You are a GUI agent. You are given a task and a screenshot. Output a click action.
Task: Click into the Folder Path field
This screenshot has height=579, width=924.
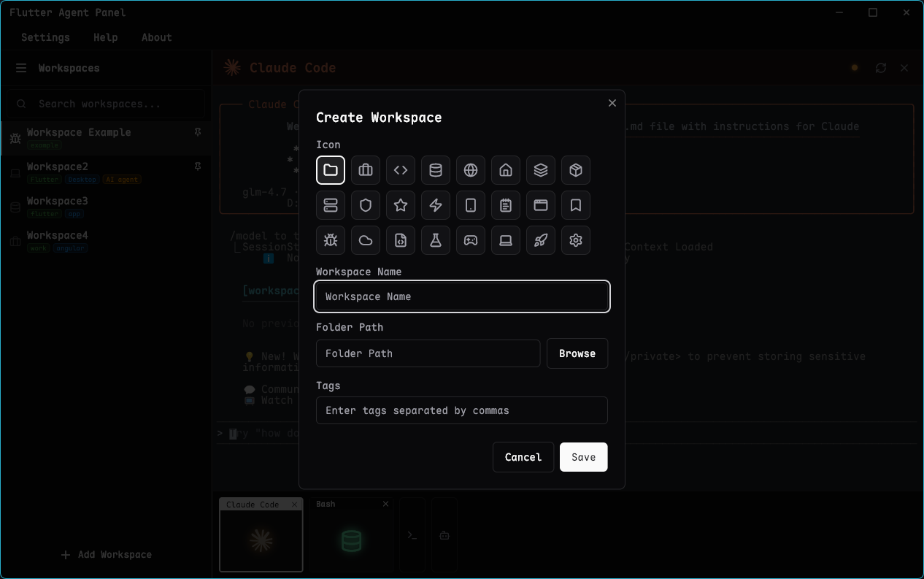428,353
